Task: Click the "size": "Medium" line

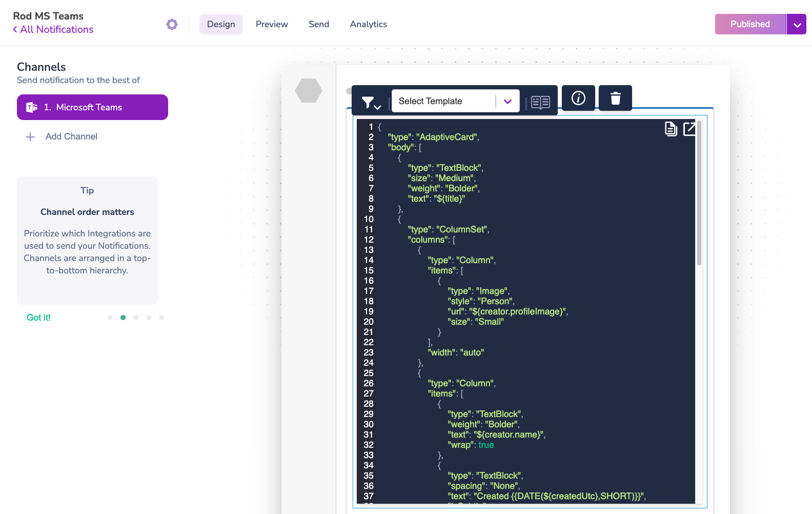Action: pyautogui.click(x=441, y=178)
